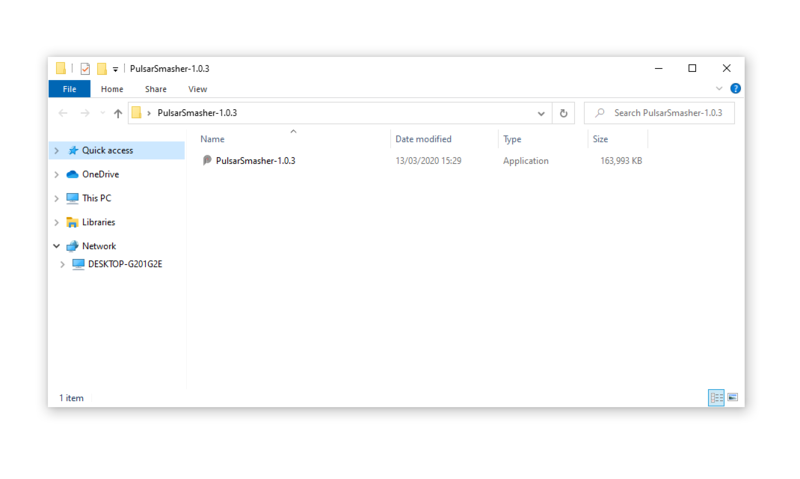Click the Network icon in sidebar
Viewport: 800px width, 479px height.
pos(72,246)
